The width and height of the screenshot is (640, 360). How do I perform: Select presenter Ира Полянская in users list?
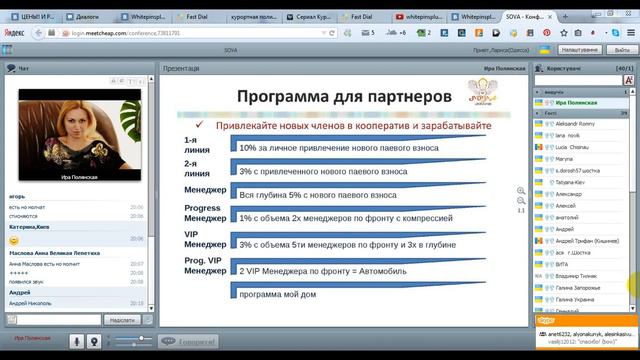click(581, 102)
